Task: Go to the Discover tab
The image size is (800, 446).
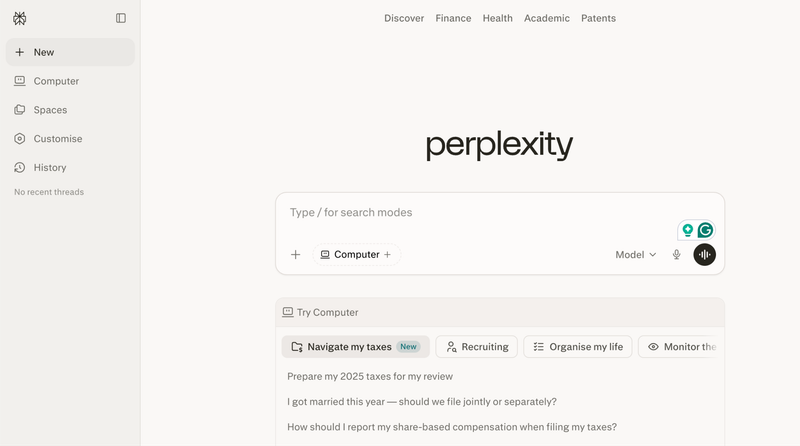Action: 404,18
